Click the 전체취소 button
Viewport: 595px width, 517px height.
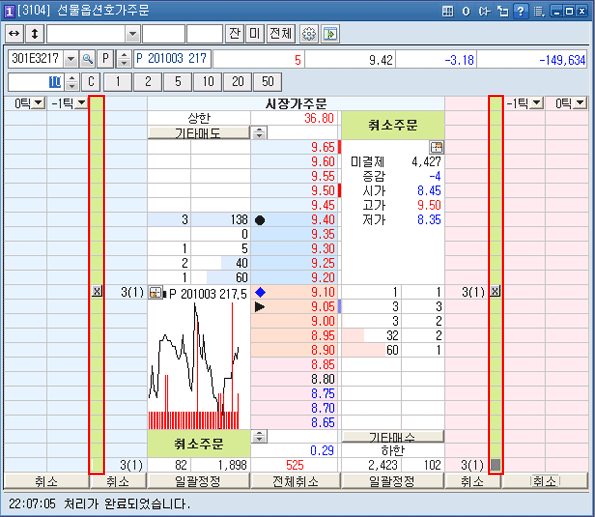point(296,481)
